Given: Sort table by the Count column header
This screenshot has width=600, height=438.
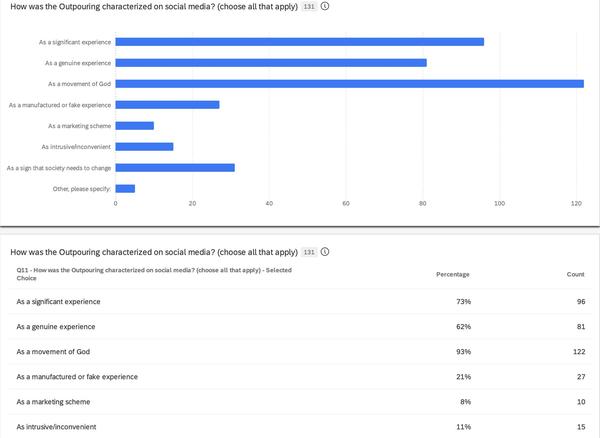Looking at the screenshot, I should pyautogui.click(x=575, y=274).
